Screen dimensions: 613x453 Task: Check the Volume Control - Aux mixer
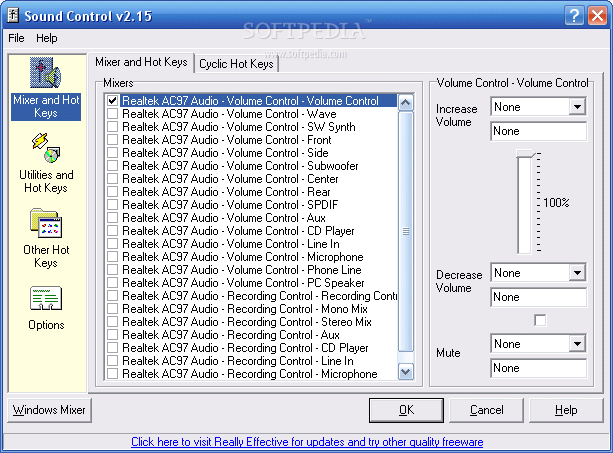point(113,218)
